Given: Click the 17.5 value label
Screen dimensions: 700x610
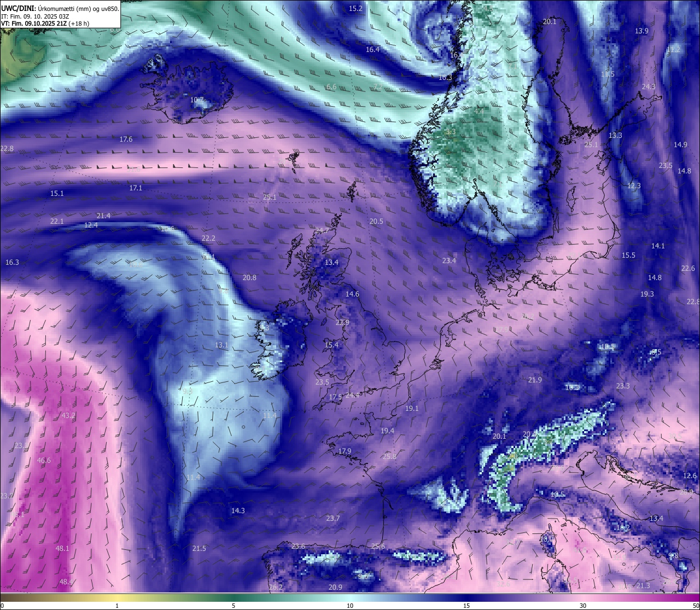Looking at the screenshot, I should click(335, 397).
